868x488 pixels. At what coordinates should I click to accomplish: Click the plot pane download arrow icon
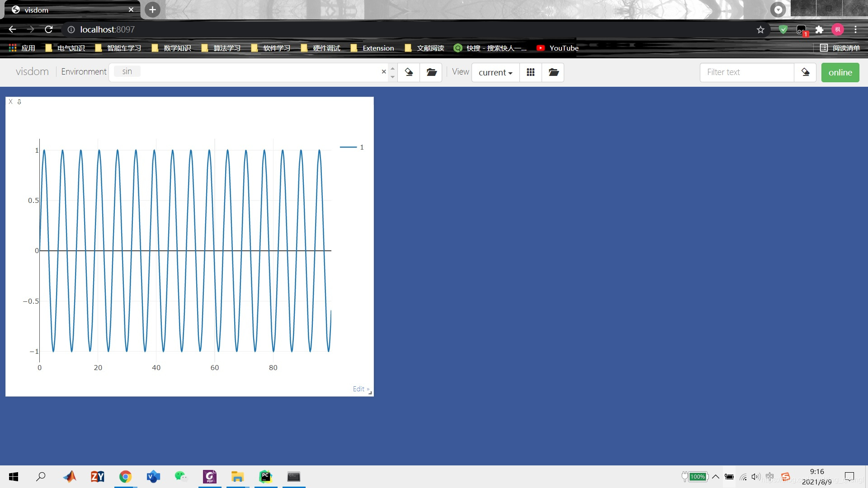[19, 102]
